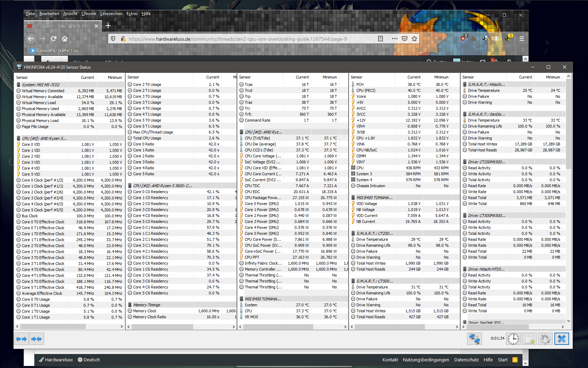
Task: Click the down arrow of HWiNFO vertical scrollbar
Action: coord(568,321)
